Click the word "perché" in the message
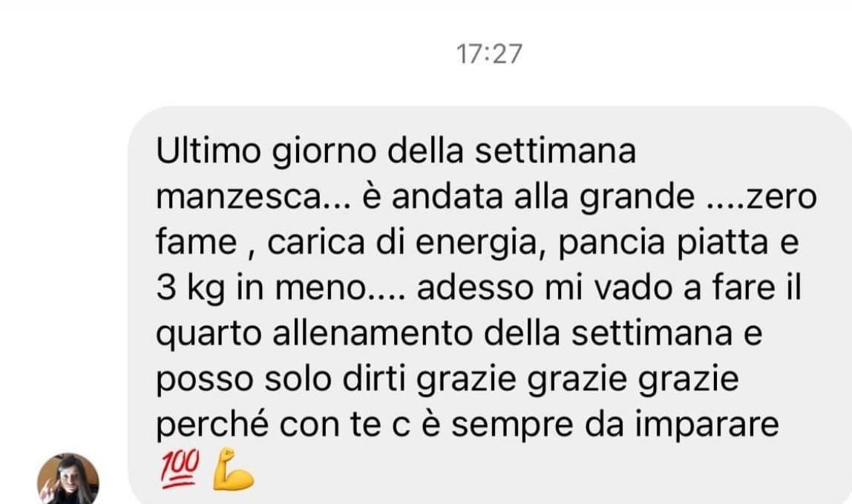This screenshot has height=504, width=852. pos(212,426)
